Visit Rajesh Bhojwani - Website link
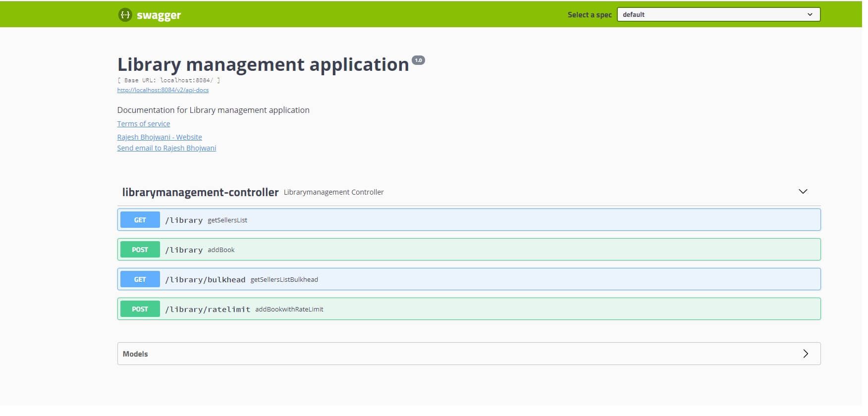 pyautogui.click(x=160, y=137)
